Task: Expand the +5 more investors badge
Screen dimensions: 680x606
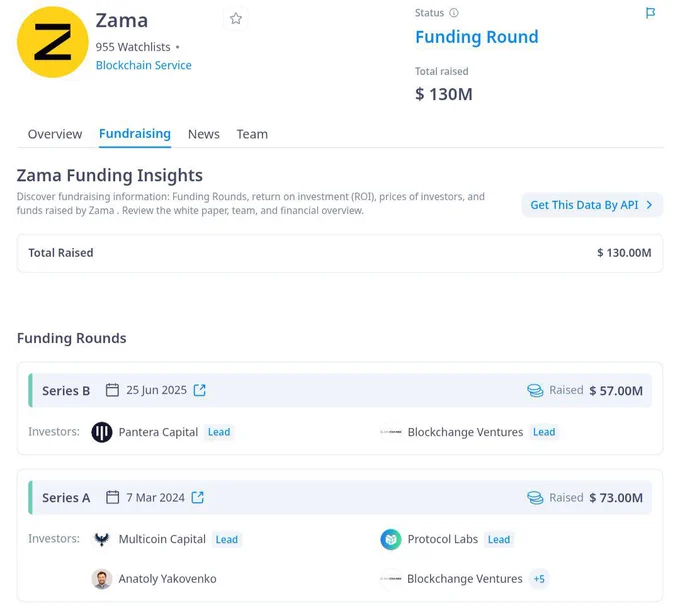Action: 539,579
